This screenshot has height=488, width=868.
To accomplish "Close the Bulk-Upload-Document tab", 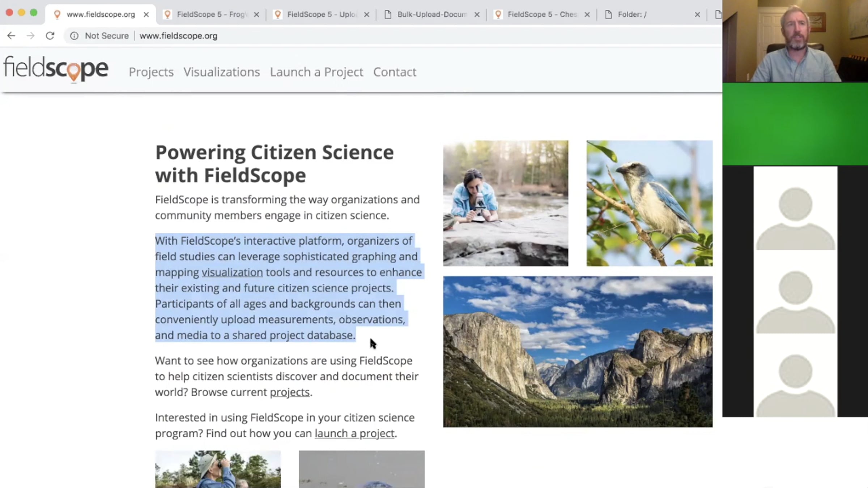I will point(477,14).
